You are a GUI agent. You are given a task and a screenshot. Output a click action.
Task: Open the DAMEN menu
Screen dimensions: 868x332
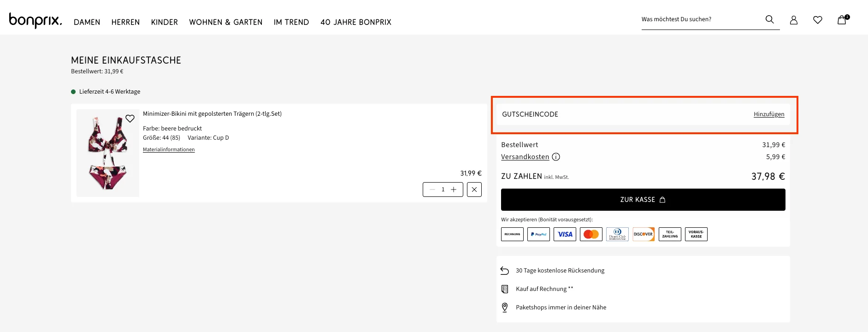pos(87,22)
